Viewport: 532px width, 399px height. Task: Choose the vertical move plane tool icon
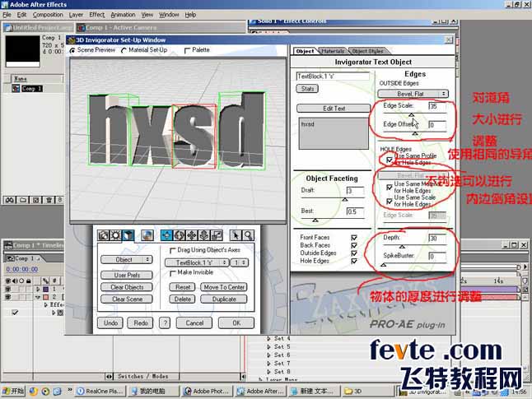click(204, 235)
